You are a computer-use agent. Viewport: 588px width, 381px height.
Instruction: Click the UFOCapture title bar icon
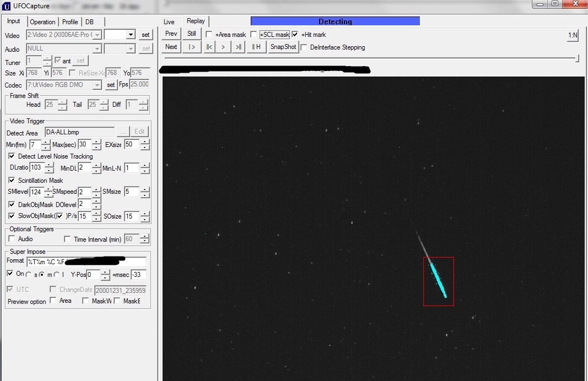(7, 6)
